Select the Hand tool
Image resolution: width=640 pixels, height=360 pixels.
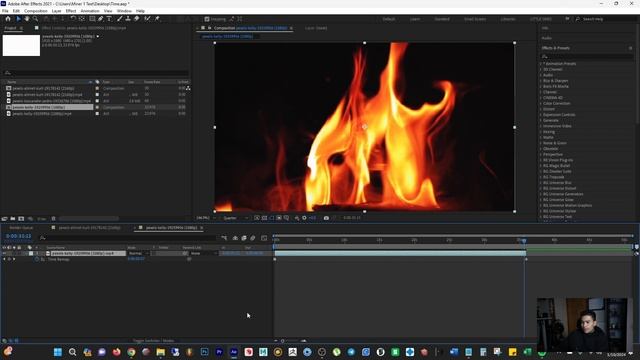pos(27,19)
